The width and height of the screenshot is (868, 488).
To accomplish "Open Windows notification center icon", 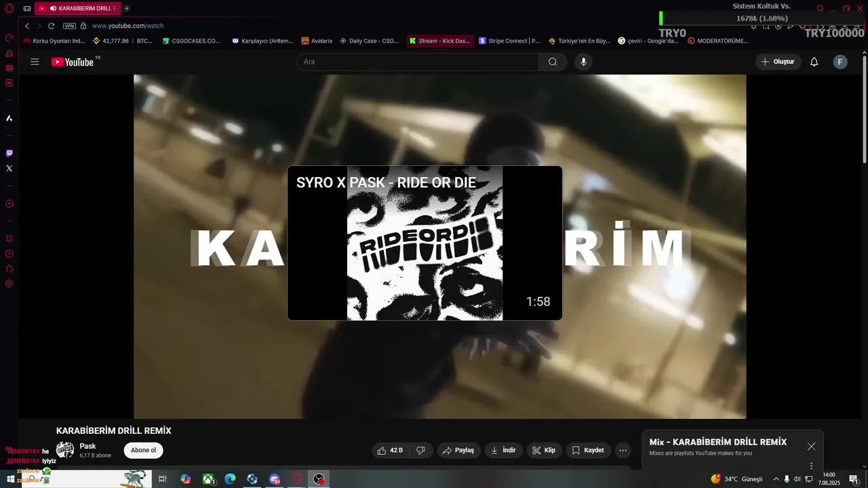I will pyautogui.click(x=854, y=479).
